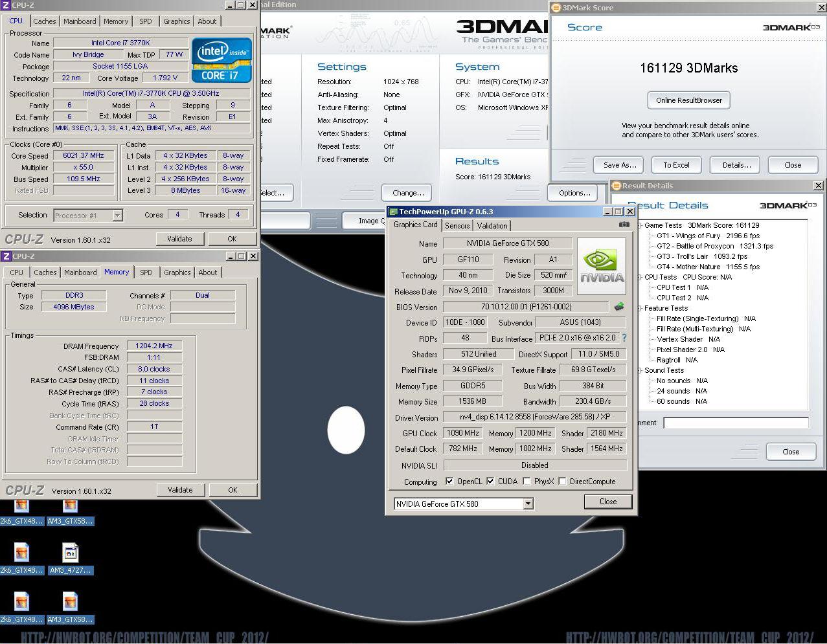
Task: Open the NVIDIA GeForce GTX 580 GPU selector dropdown
Action: coord(528,504)
